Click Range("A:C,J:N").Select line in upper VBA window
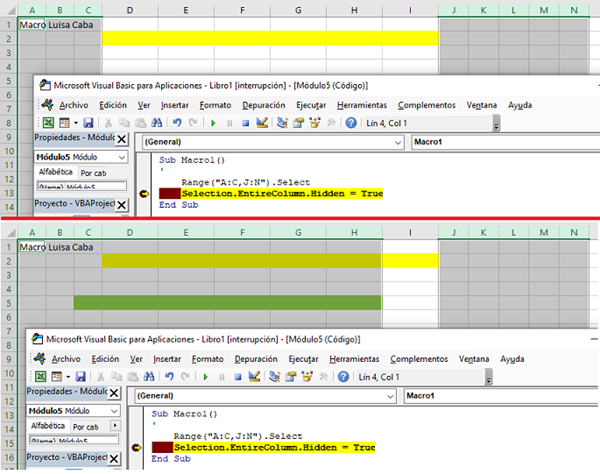Image resolution: width=600 pixels, height=474 pixels. point(245,182)
